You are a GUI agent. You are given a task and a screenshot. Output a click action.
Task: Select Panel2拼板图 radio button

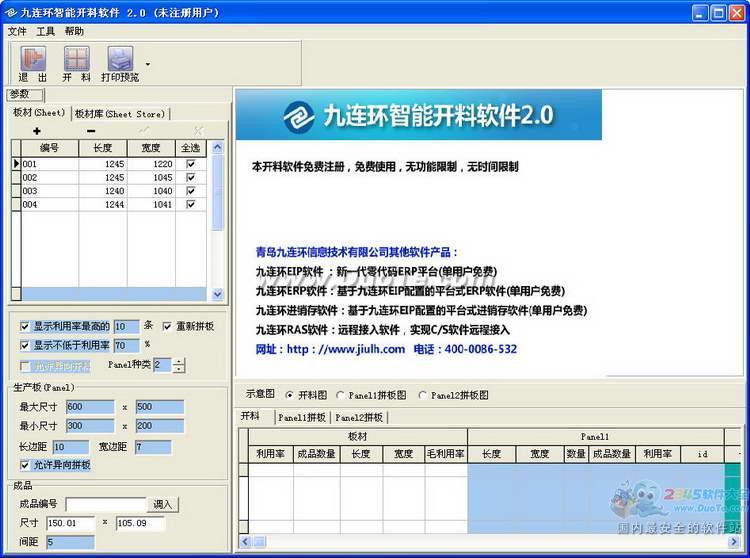coord(422,395)
